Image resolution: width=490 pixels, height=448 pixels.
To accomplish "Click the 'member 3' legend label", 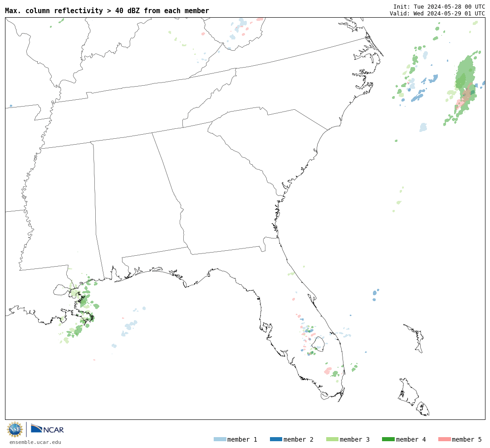I will coord(355,439).
